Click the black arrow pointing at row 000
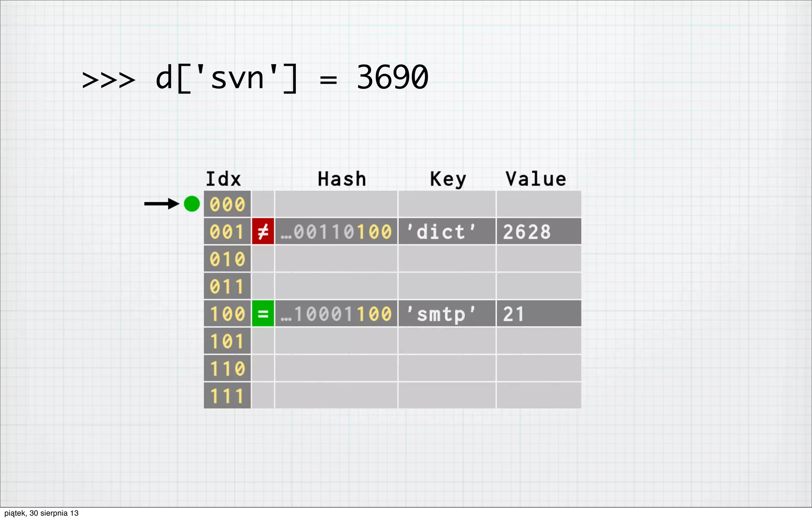 point(161,204)
